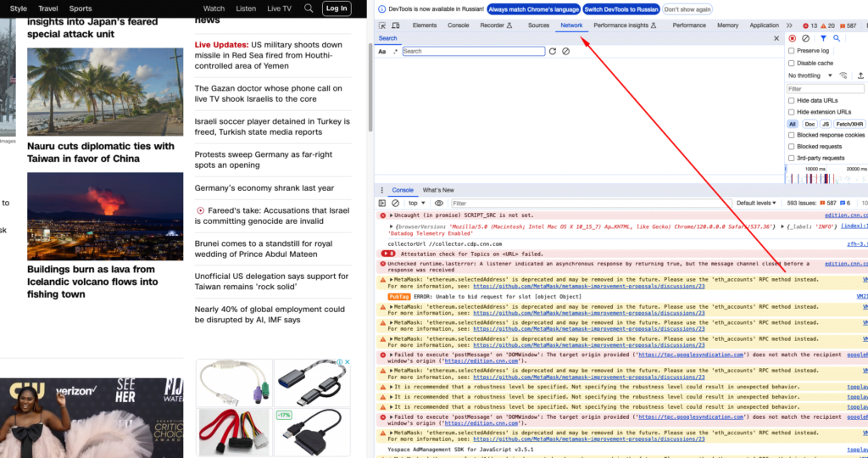The width and height of the screenshot is (868, 458).
Task: Open live expression eye icon
Action: 439,204
